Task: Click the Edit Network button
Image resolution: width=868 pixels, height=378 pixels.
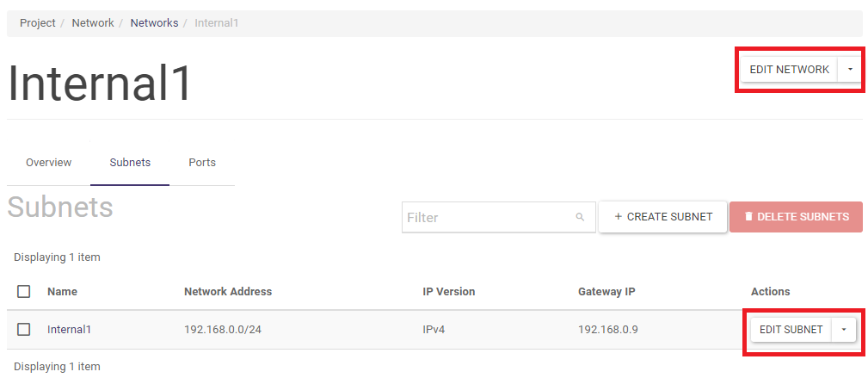Action: (x=789, y=70)
